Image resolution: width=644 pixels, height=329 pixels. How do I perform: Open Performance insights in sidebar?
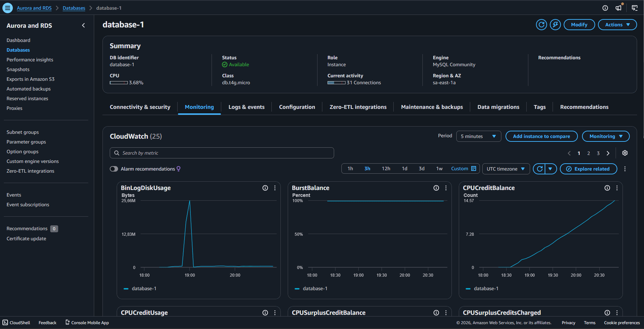click(30, 60)
